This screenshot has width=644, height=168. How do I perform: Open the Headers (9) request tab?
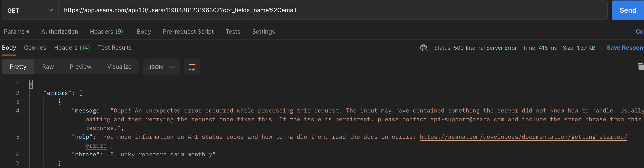pos(107,32)
